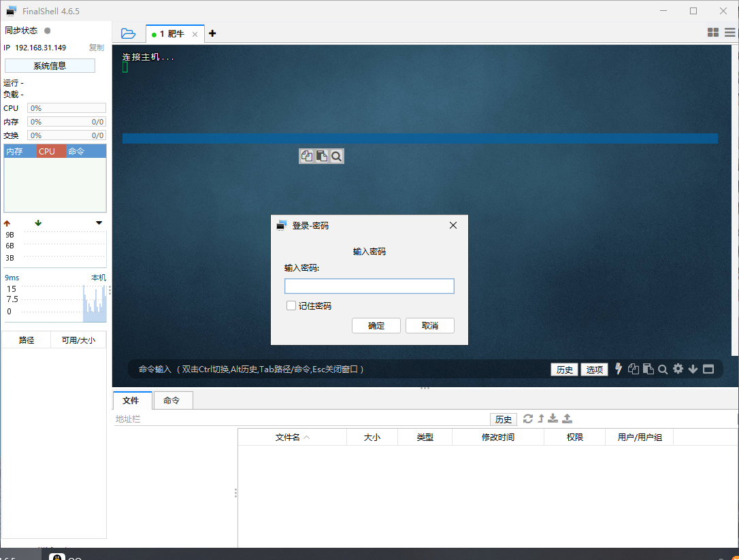
Task: Download selected file via download icon
Action: (x=554, y=419)
